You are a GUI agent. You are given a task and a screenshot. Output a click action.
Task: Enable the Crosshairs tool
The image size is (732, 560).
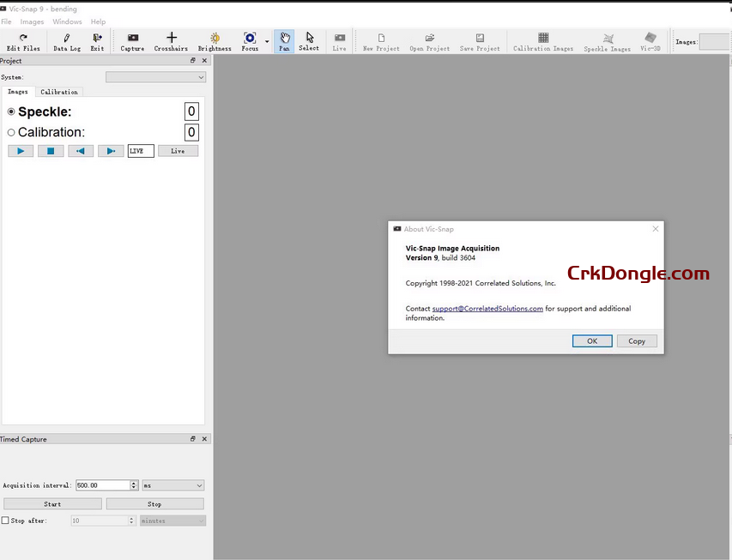pos(171,41)
